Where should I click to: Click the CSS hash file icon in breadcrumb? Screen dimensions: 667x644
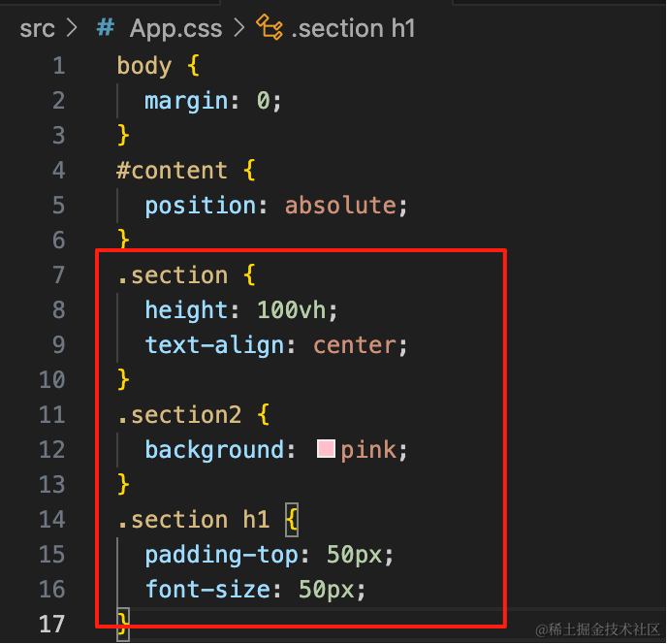coord(105,28)
